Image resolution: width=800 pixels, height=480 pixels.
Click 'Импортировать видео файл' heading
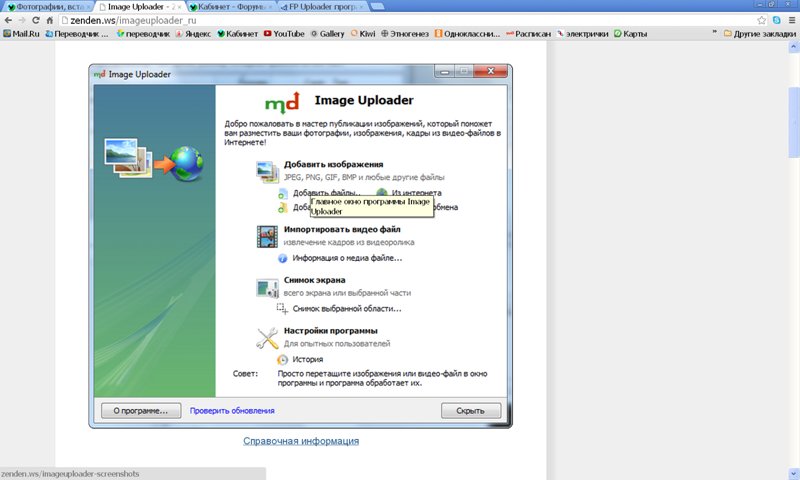[342, 230]
